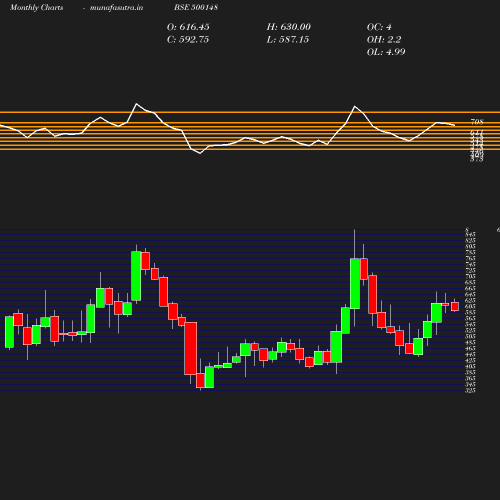Viewport: 500px width, 500px height.
Task: Click the "605" price axis label
Action: [470, 306]
